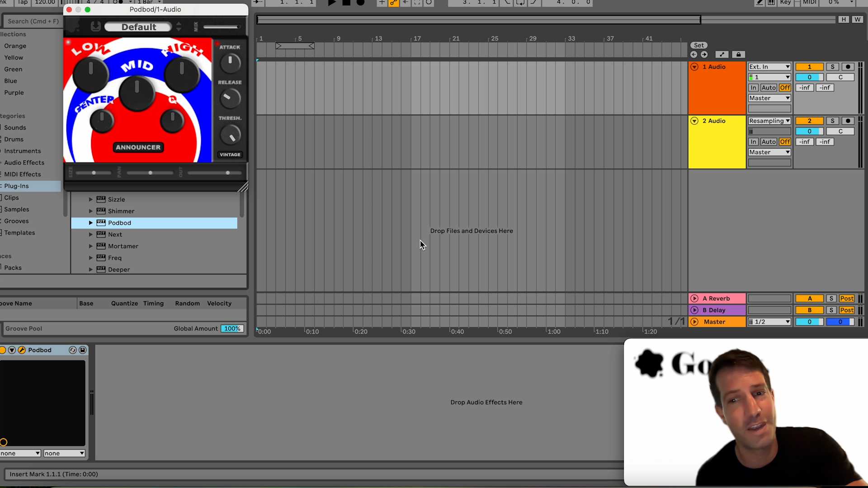Solo the 2 Audio track
868x488 pixels.
click(833, 121)
